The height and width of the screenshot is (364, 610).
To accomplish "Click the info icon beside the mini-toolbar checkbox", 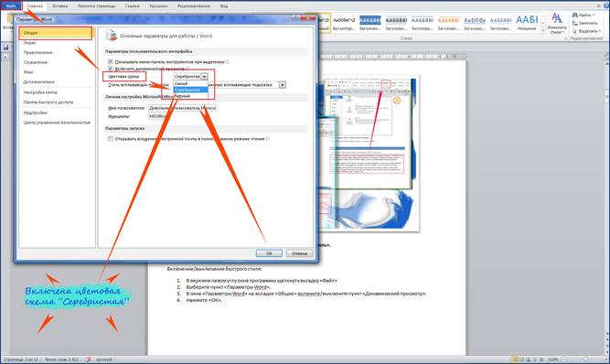I will [228, 61].
